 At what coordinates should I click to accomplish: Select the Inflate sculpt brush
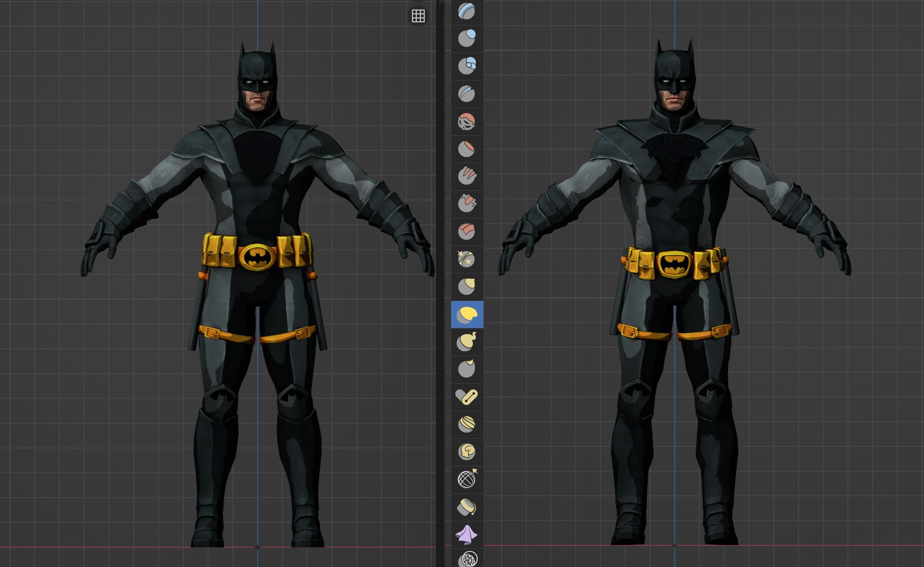467,39
